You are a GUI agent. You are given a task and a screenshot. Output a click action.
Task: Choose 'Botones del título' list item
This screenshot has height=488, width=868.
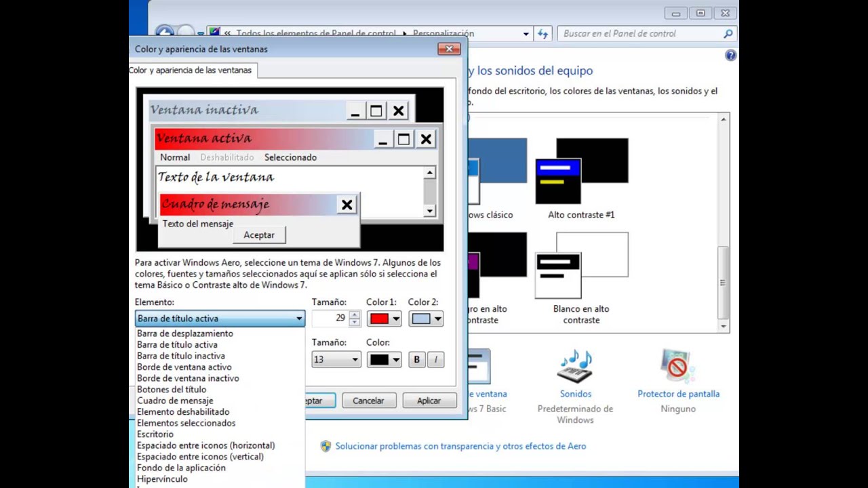(x=172, y=389)
